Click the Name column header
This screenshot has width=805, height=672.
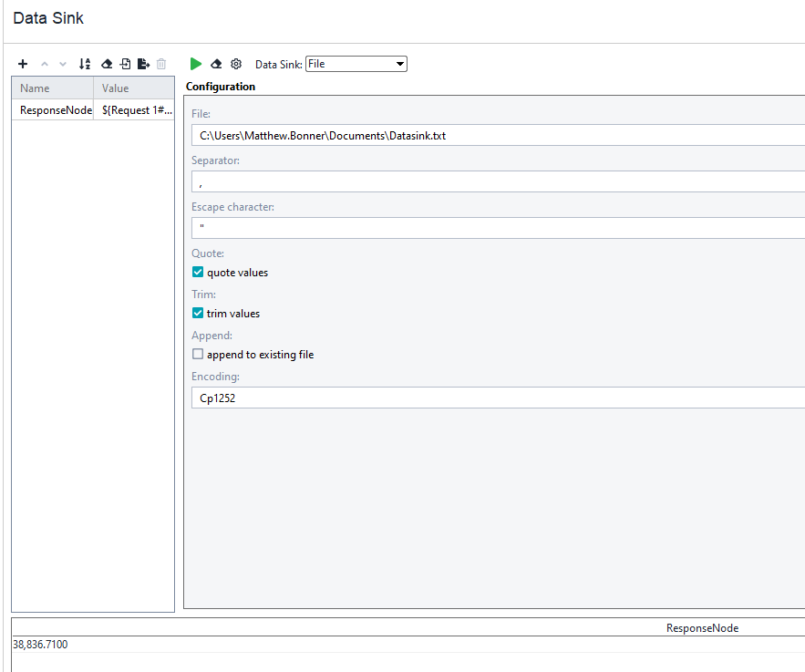pyautogui.click(x=52, y=88)
